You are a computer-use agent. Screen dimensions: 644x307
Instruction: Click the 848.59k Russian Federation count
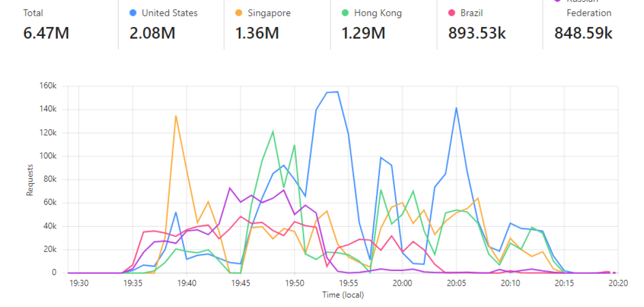point(583,33)
